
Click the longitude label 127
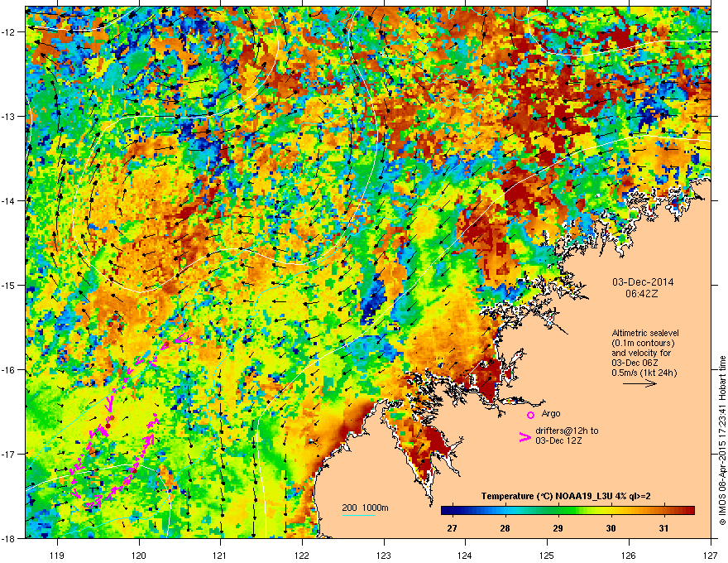click(711, 555)
